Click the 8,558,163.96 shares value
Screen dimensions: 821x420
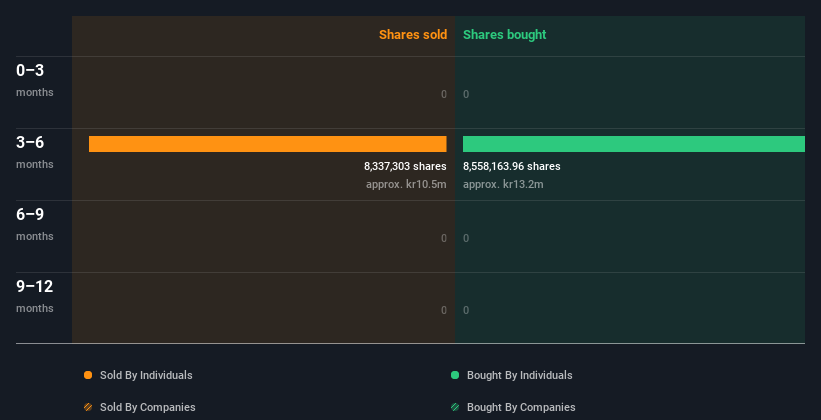512,166
